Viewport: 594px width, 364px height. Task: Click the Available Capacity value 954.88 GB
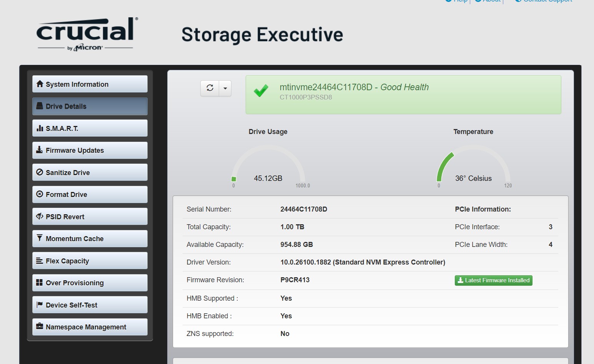tap(296, 245)
